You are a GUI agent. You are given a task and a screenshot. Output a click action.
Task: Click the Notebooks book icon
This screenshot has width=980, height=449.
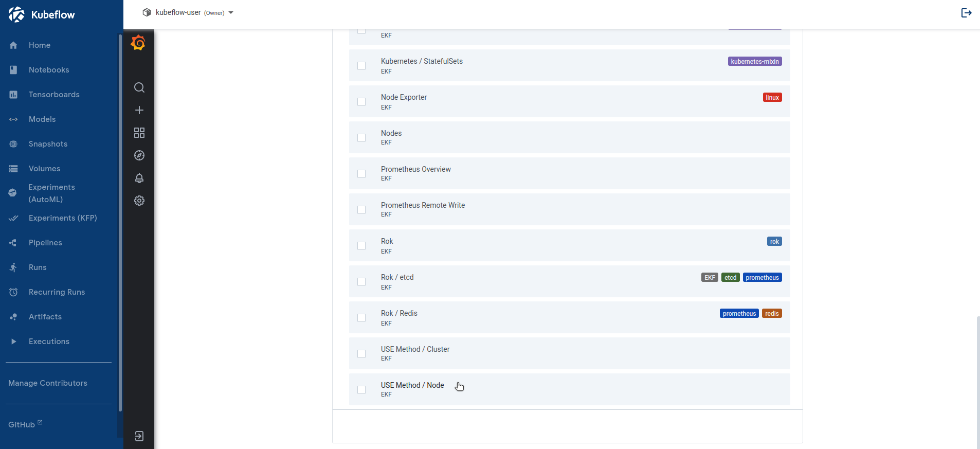[13, 70]
